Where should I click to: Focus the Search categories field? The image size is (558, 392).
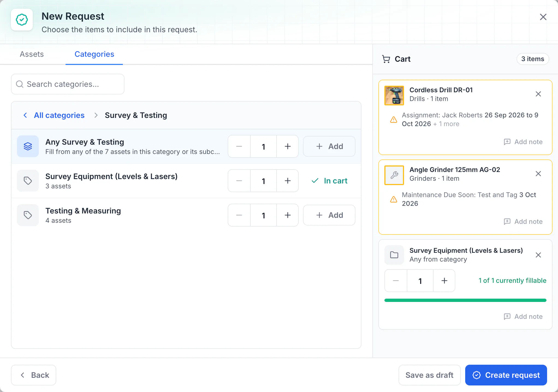pos(68,84)
